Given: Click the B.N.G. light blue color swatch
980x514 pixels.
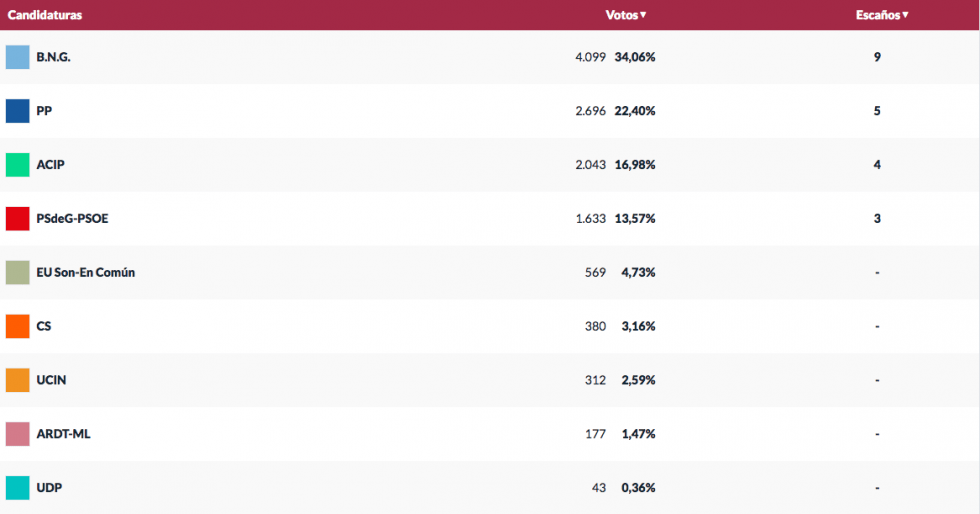Looking at the screenshot, I should 17,57.
